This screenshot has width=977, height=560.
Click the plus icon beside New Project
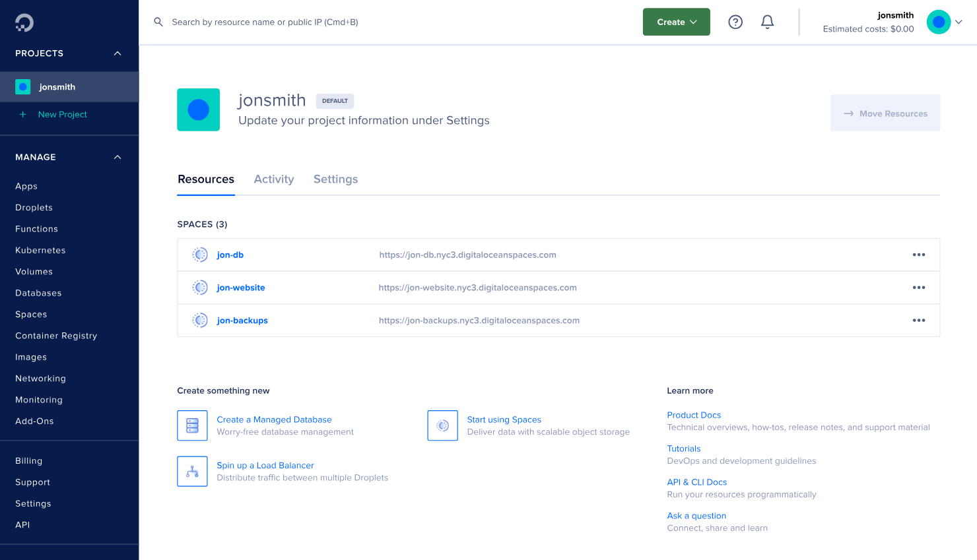[23, 115]
